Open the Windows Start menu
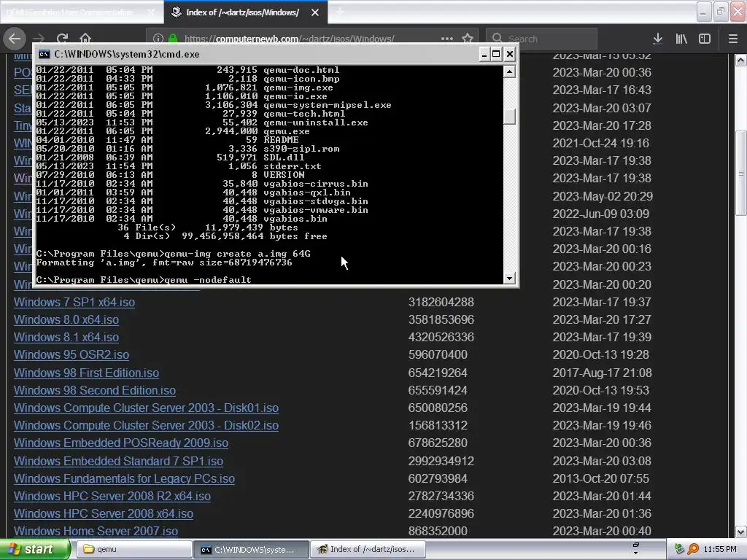 (35, 549)
